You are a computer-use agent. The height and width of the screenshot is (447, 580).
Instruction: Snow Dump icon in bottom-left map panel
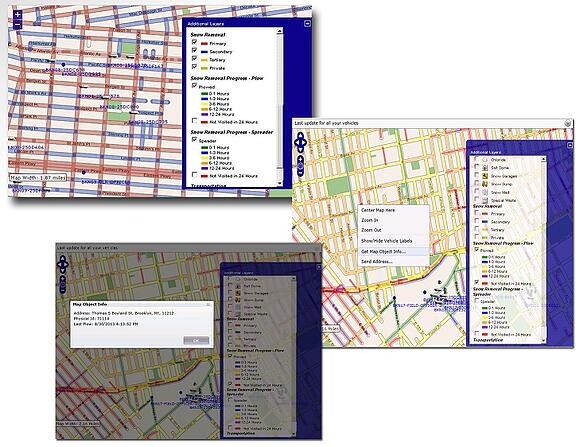click(238, 300)
